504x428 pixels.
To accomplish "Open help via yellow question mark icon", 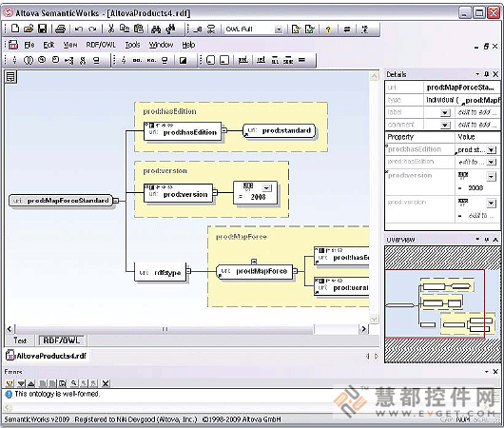I will coord(328,29).
